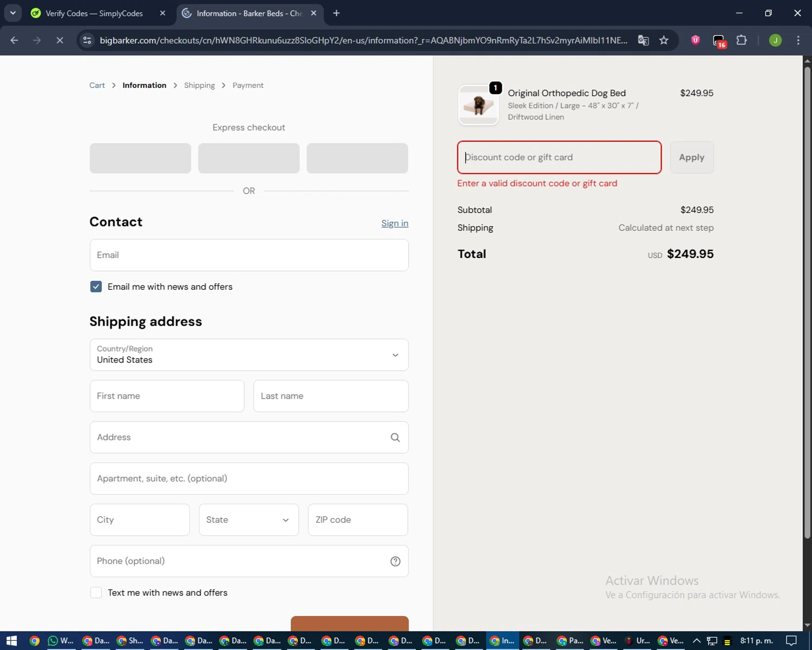Click the Apply discount button
812x650 pixels.
(x=692, y=157)
